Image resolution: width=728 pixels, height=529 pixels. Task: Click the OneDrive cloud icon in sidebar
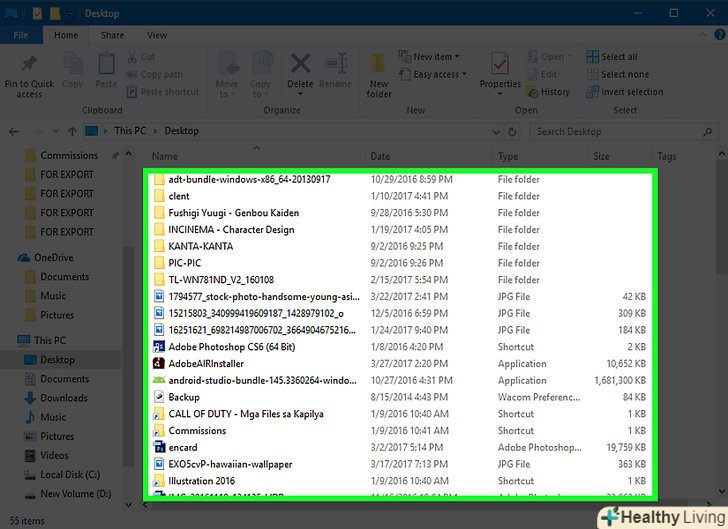(25, 258)
